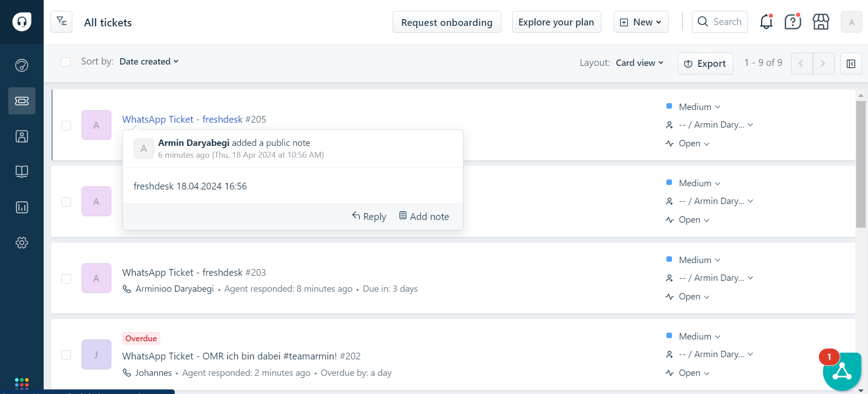Open the Tickets icon in sidebar

(x=22, y=101)
